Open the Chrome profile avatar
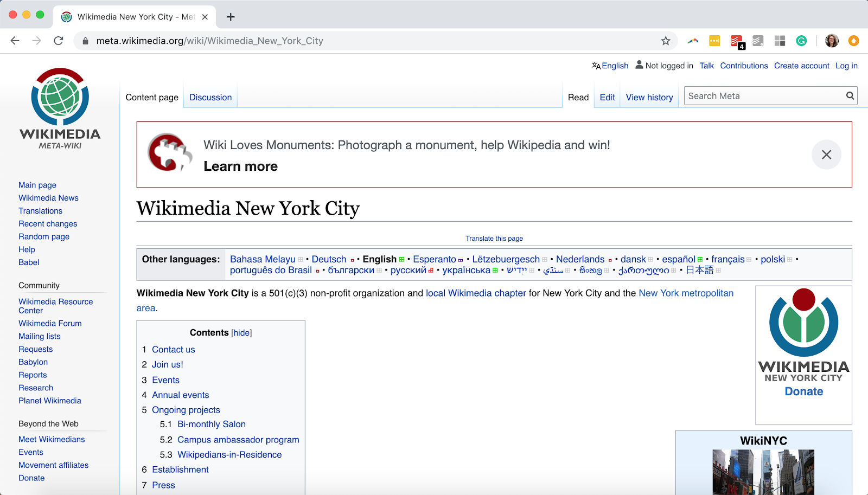The width and height of the screenshot is (868, 495). (x=832, y=41)
